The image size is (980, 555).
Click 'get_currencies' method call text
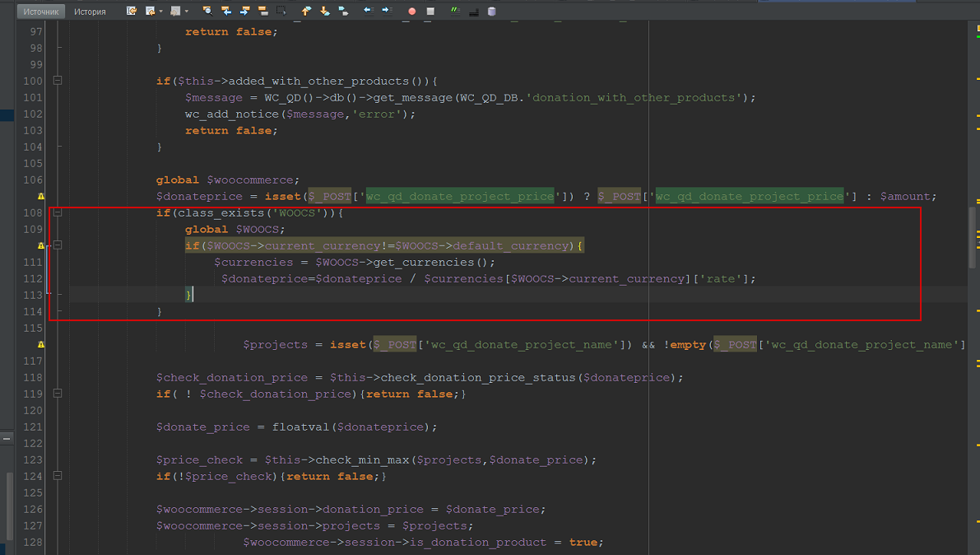tap(424, 263)
